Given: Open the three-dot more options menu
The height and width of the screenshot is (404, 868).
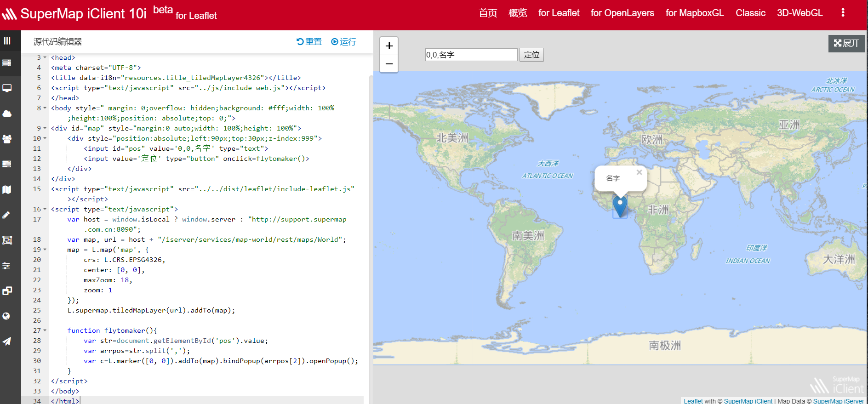Looking at the screenshot, I should click(843, 12).
